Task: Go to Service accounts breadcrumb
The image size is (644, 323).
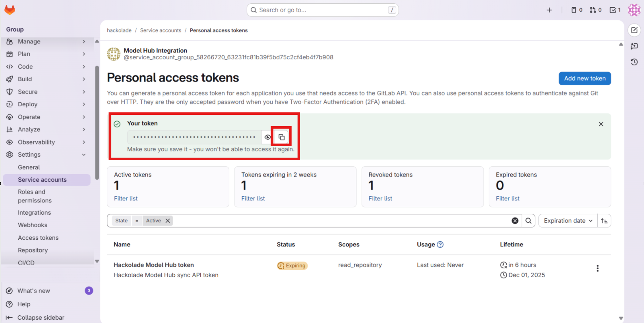Action: pos(160,30)
